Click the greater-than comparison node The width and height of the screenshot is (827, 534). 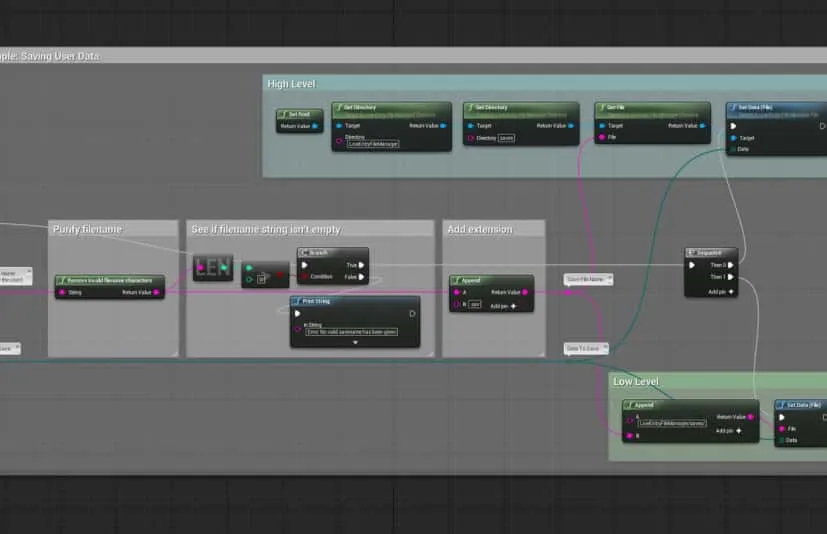pyautogui.click(x=264, y=273)
